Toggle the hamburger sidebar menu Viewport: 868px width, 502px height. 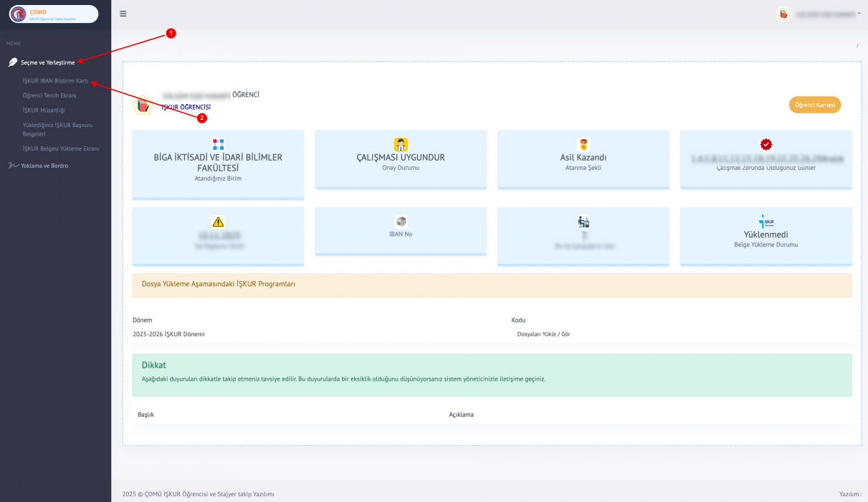pos(123,14)
